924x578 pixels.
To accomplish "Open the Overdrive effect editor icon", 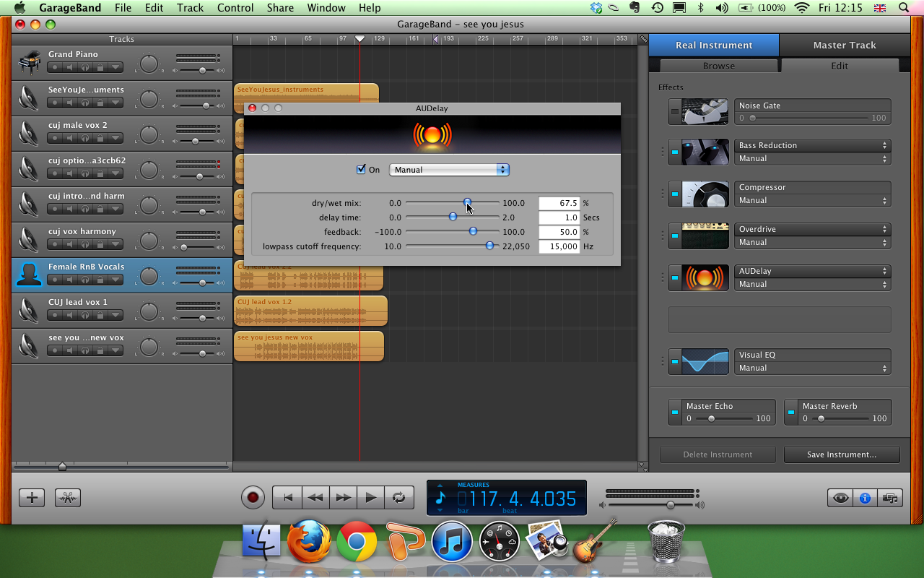I will [x=705, y=236].
